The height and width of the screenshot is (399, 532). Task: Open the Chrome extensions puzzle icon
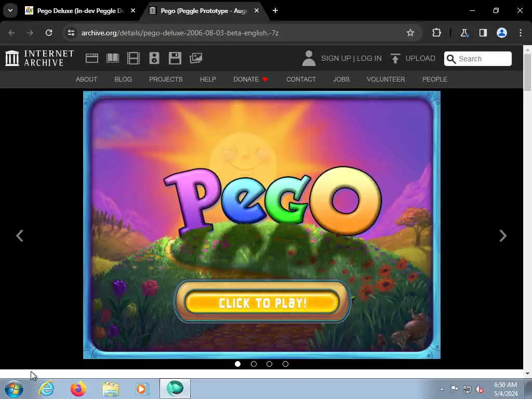click(436, 33)
